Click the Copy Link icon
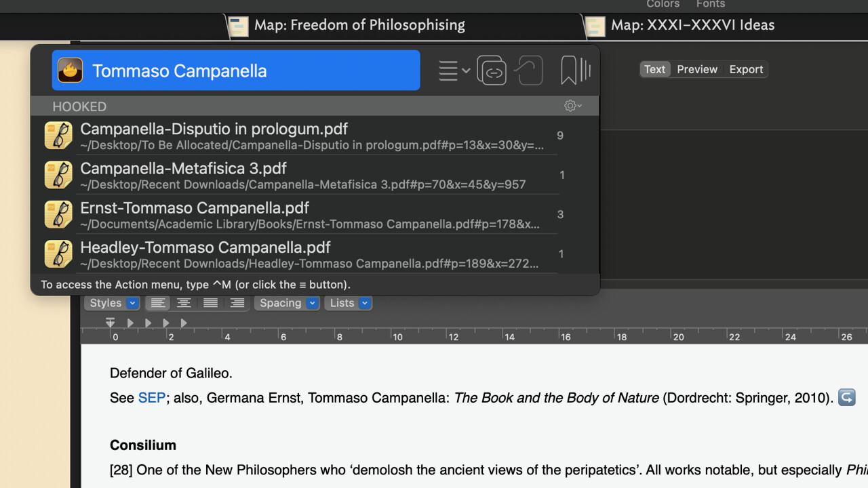This screenshot has height=488, width=868. [492, 70]
